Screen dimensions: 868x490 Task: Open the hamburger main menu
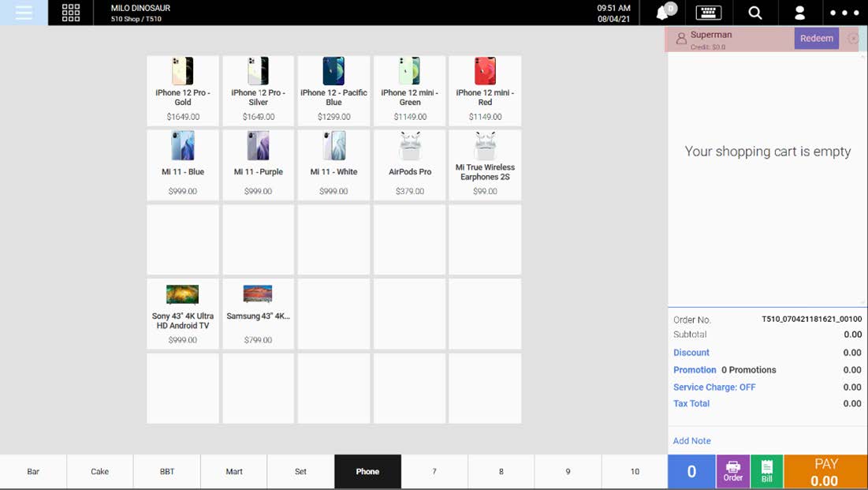click(24, 12)
